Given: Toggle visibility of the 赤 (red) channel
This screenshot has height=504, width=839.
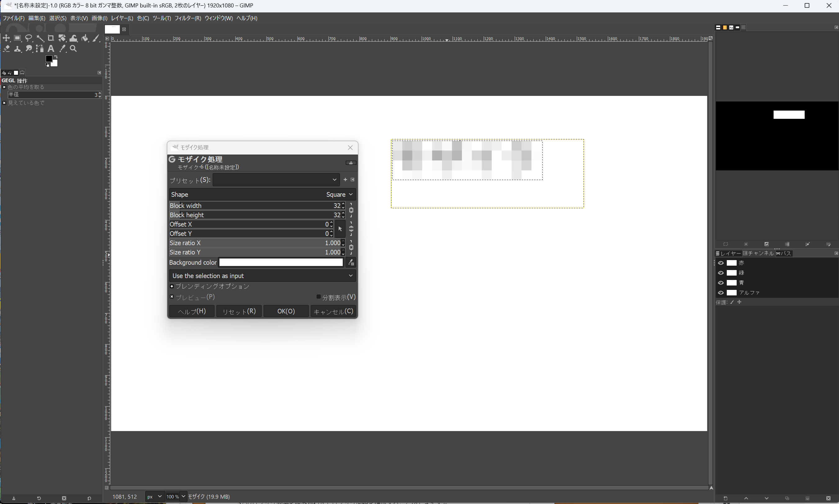Looking at the screenshot, I should [721, 263].
